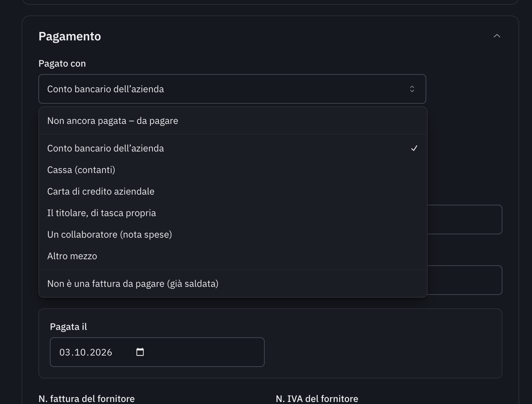Click the Pagata il date field
Screen dimensions: 532x404
pos(157,352)
